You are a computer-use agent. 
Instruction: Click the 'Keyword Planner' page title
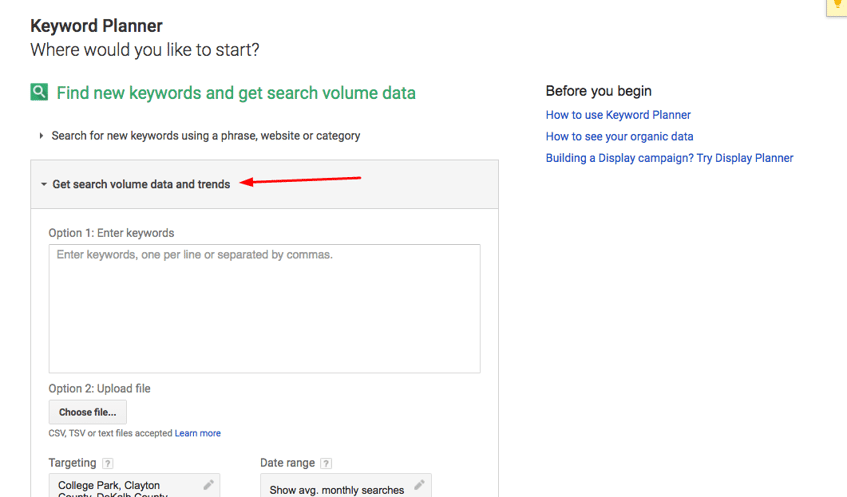(x=96, y=26)
